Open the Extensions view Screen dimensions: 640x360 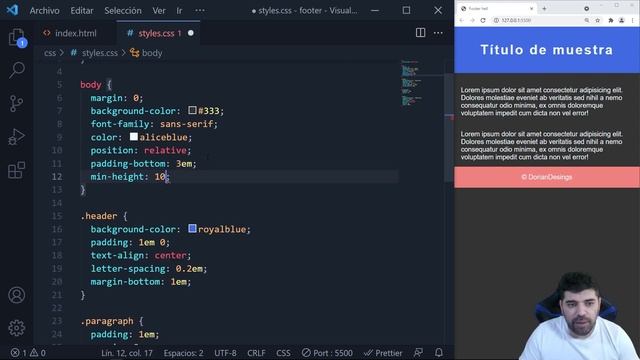click(x=17, y=170)
